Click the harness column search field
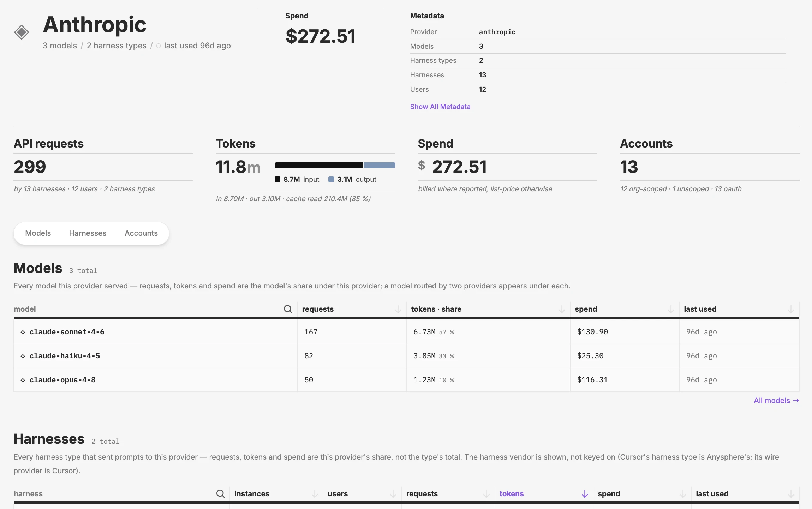This screenshot has width=812, height=509. [121, 493]
